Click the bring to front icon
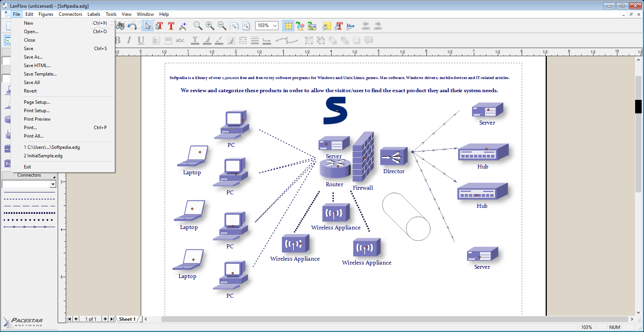Viewport: 644px width, 332px height. coord(333,40)
